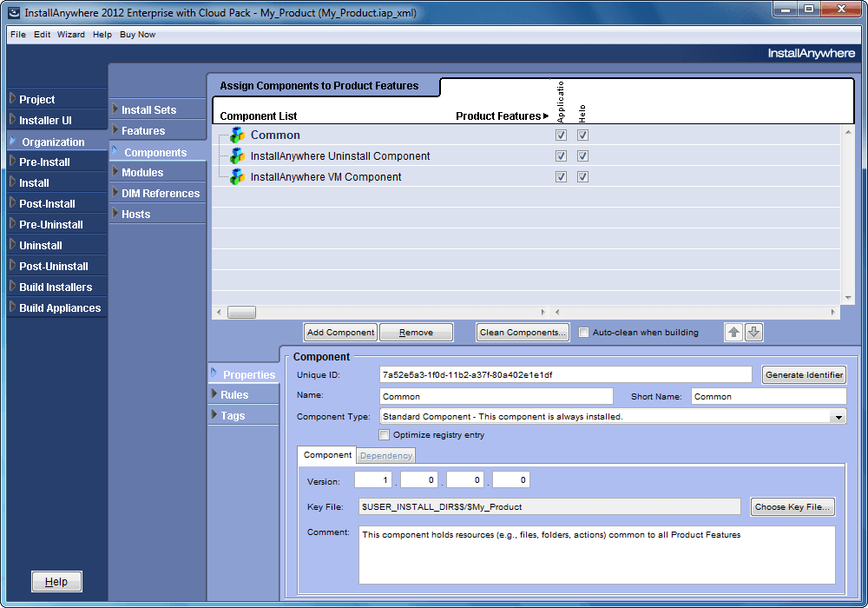The image size is (868, 608).
Task: Move component down with down arrow
Action: [x=754, y=333]
